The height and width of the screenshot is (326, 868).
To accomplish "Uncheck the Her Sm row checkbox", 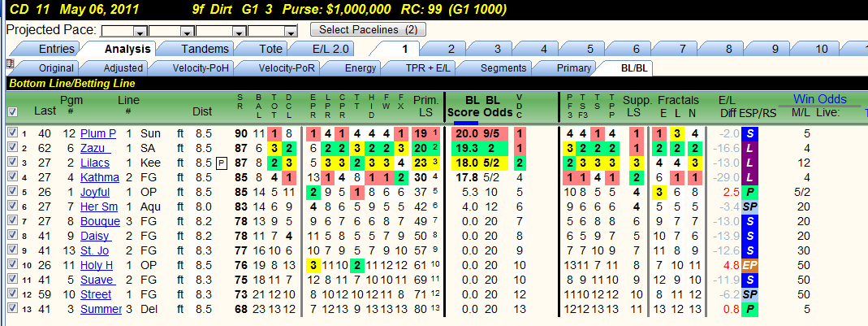I will pos(13,206).
